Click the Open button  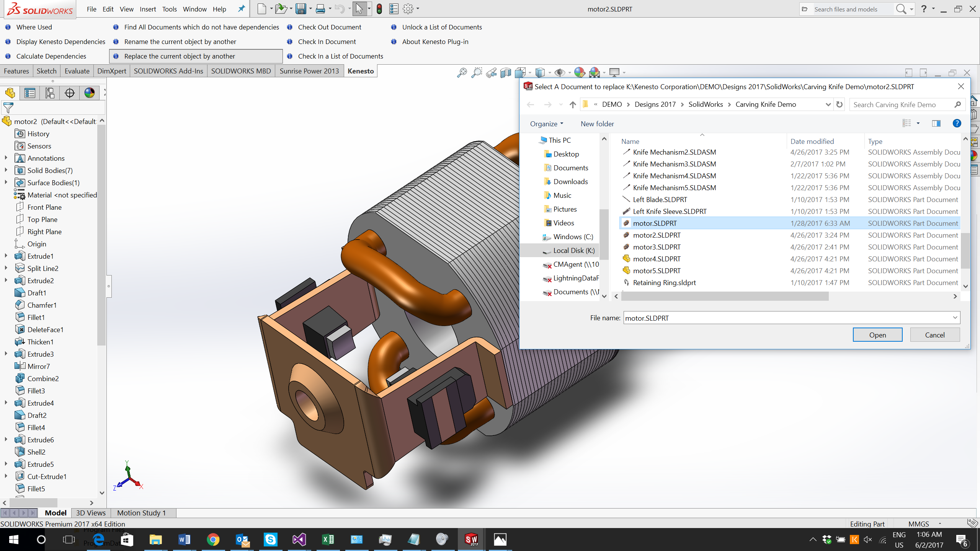point(877,335)
